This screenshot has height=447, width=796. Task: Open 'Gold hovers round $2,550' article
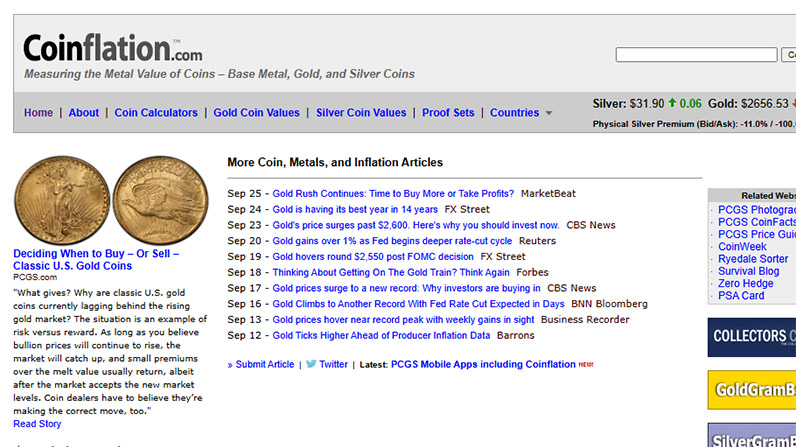click(373, 256)
